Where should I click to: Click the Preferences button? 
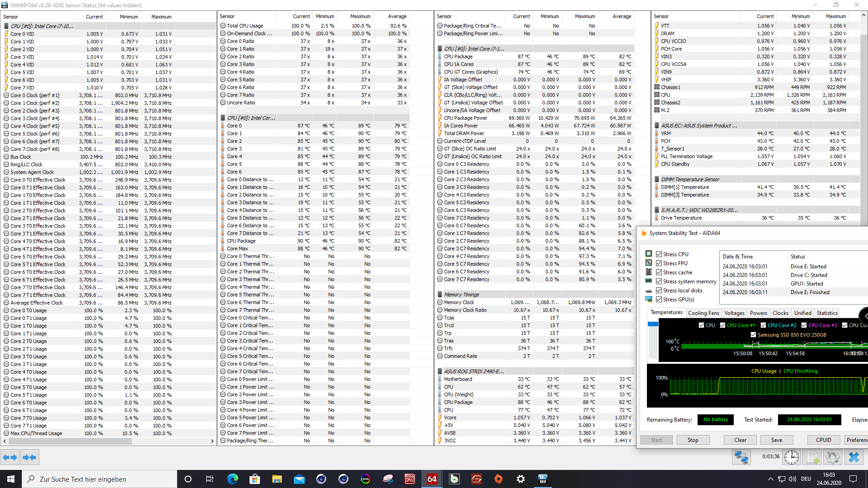coord(856,440)
